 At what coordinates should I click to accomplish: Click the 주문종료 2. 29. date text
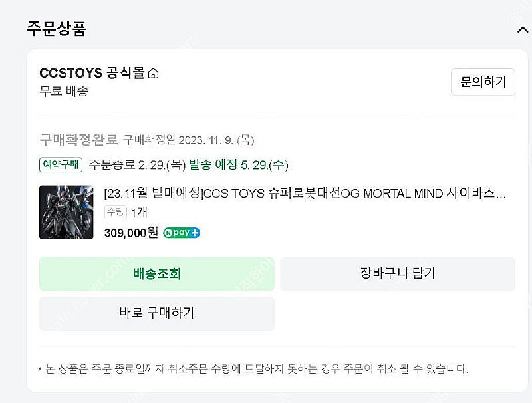coord(136,164)
